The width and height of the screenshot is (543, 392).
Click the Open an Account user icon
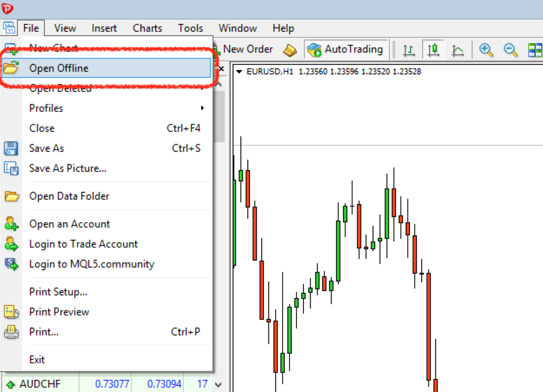(x=11, y=224)
